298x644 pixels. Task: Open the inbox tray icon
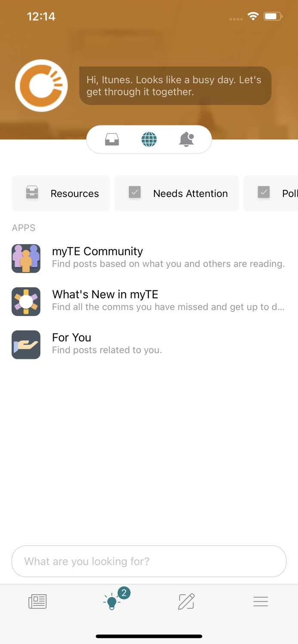tap(111, 139)
